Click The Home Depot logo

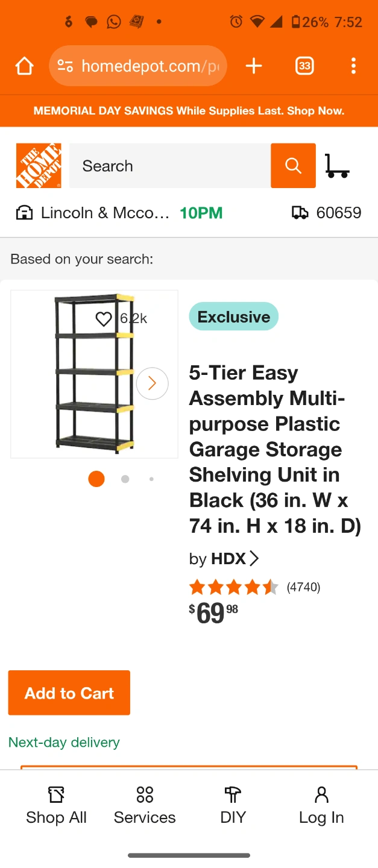[39, 166]
